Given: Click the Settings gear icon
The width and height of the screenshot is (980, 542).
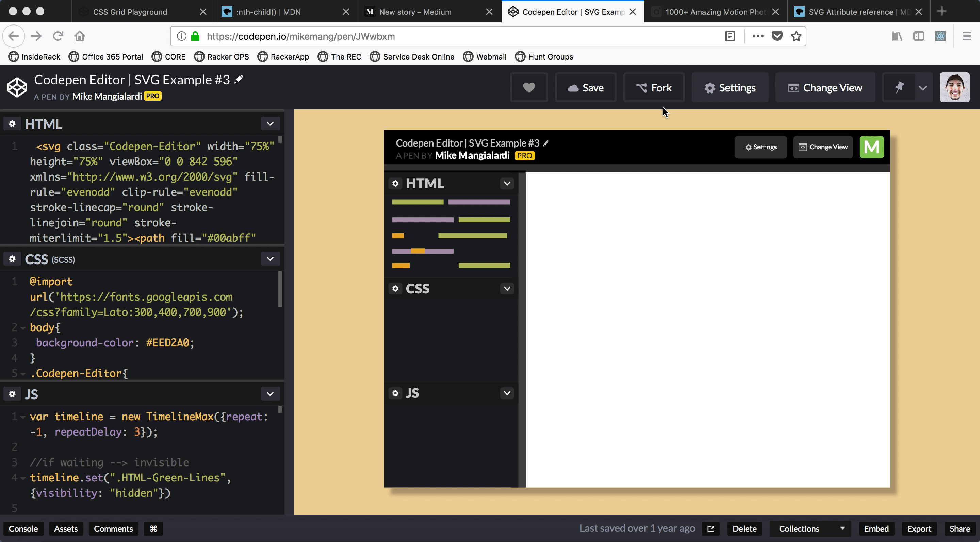Looking at the screenshot, I should tap(710, 87).
